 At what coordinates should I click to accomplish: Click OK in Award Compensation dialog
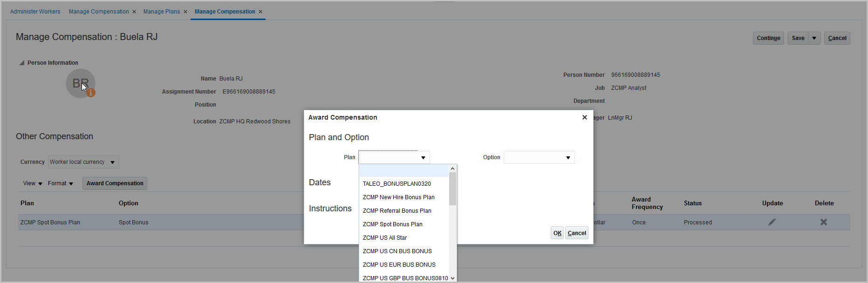(x=557, y=233)
